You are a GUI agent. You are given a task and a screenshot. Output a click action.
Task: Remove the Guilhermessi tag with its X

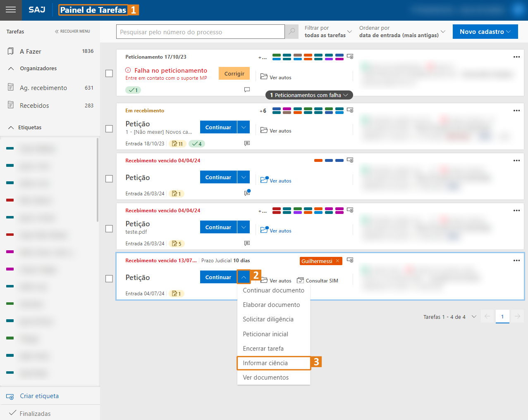(338, 261)
